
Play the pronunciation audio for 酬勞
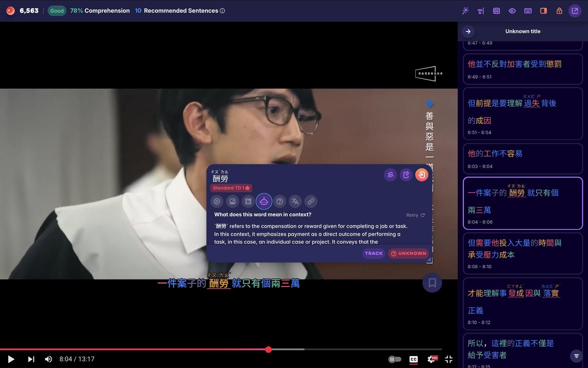click(x=216, y=201)
